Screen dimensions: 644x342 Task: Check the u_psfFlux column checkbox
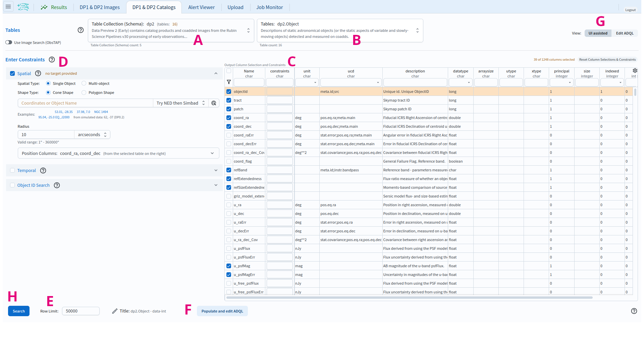[x=229, y=248]
